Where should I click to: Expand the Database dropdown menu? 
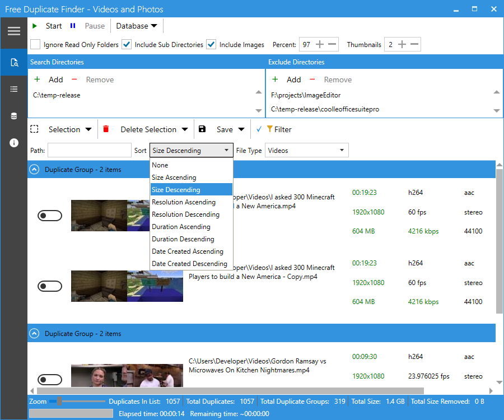[x=137, y=26]
